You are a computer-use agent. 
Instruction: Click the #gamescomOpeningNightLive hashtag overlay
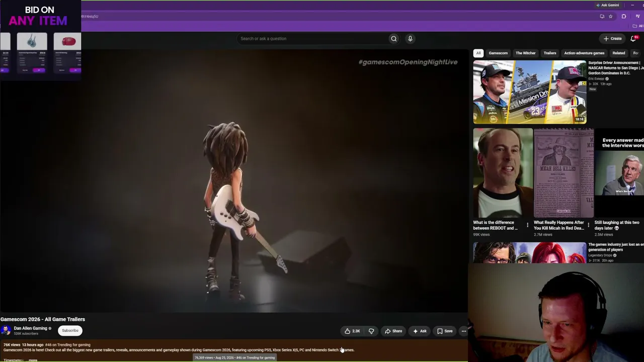408,62
